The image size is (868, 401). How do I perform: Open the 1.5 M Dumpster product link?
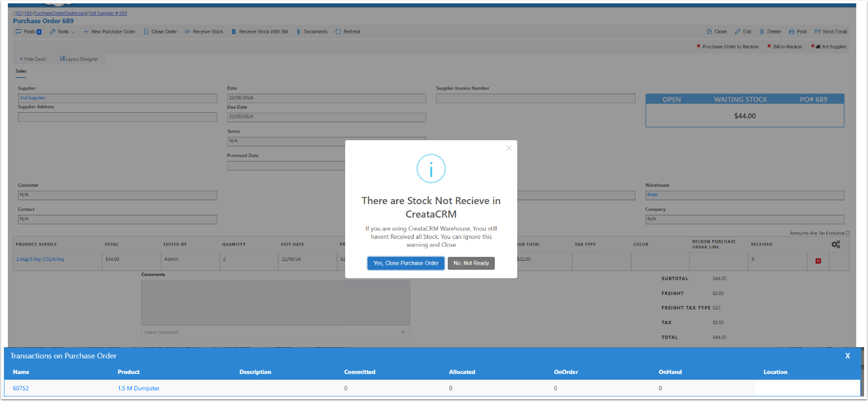138,388
